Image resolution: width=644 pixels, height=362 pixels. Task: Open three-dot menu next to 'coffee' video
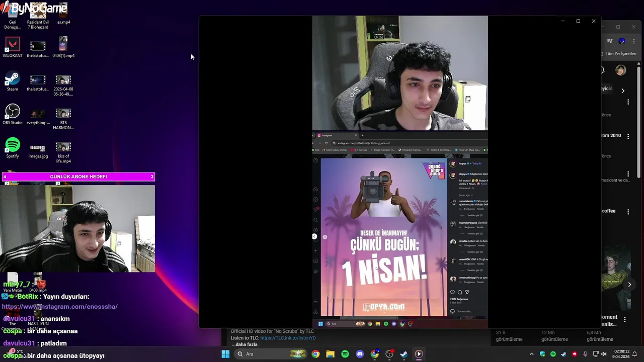pyautogui.click(x=628, y=211)
